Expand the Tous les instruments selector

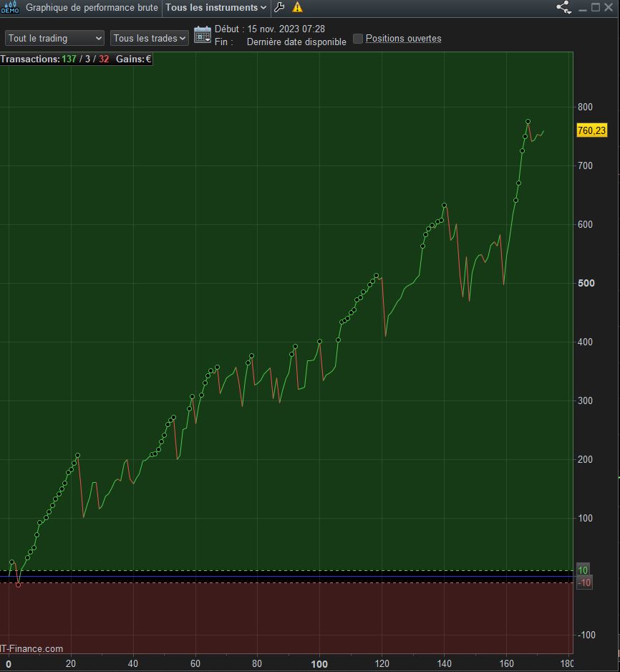(x=215, y=8)
